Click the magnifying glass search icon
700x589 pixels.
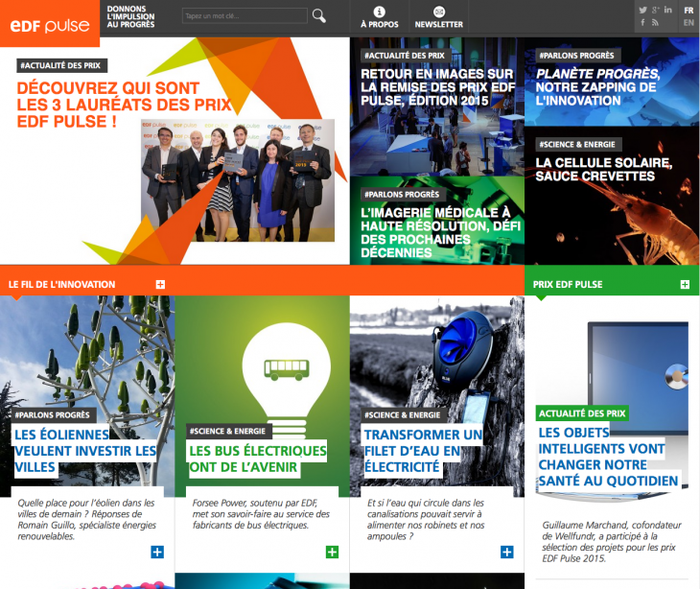click(x=318, y=16)
